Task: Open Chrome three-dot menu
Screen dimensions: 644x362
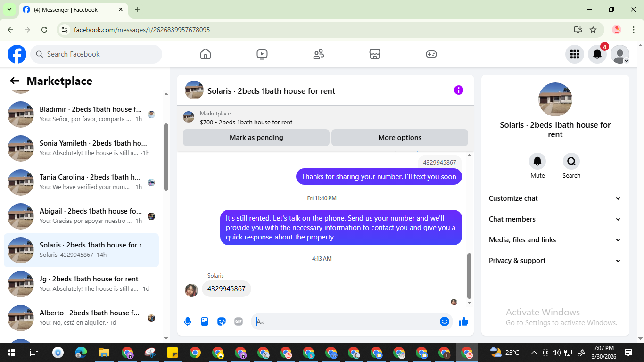Action: pos(633,30)
